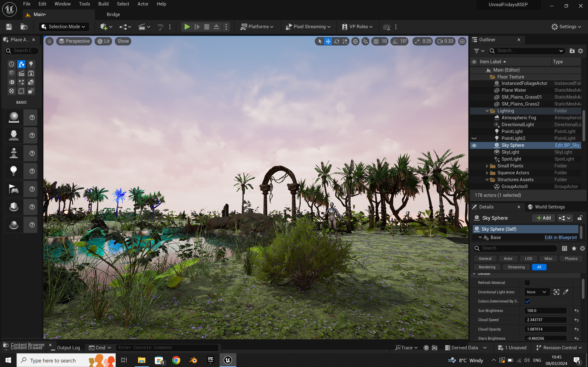This screenshot has height=367, width=588.
Task: Click the Edit in Blueprint link
Action: point(560,237)
